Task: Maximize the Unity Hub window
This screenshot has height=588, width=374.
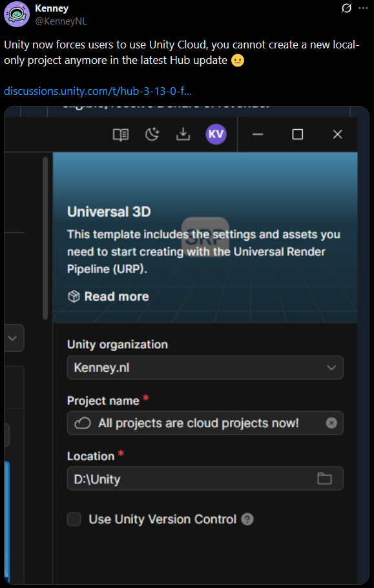Action: pos(298,134)
